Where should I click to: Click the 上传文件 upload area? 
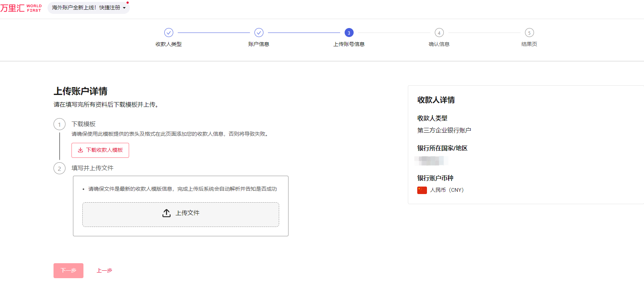181,214
